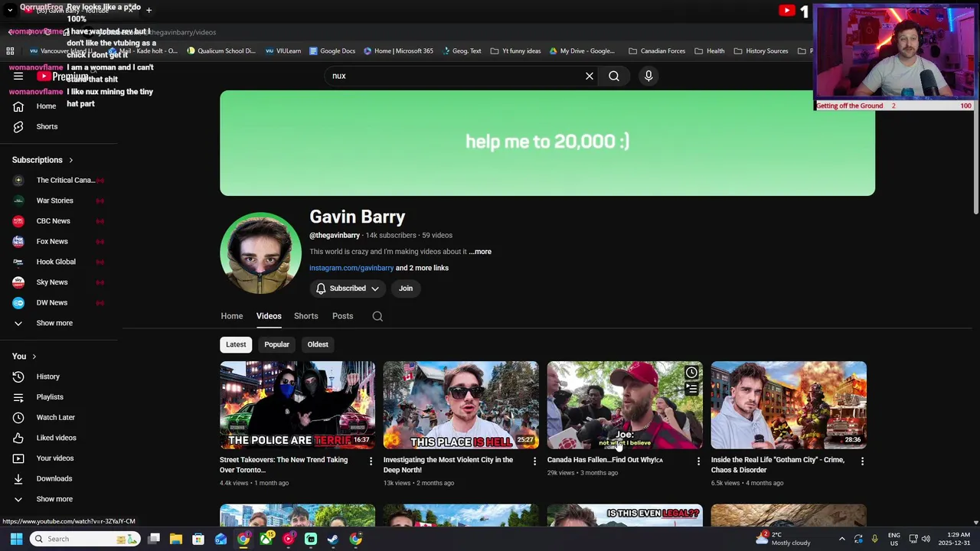Open Home | Microsoft 365 bookmark
Viewport: 980px width, 551px height.
(x=398, y=51)
